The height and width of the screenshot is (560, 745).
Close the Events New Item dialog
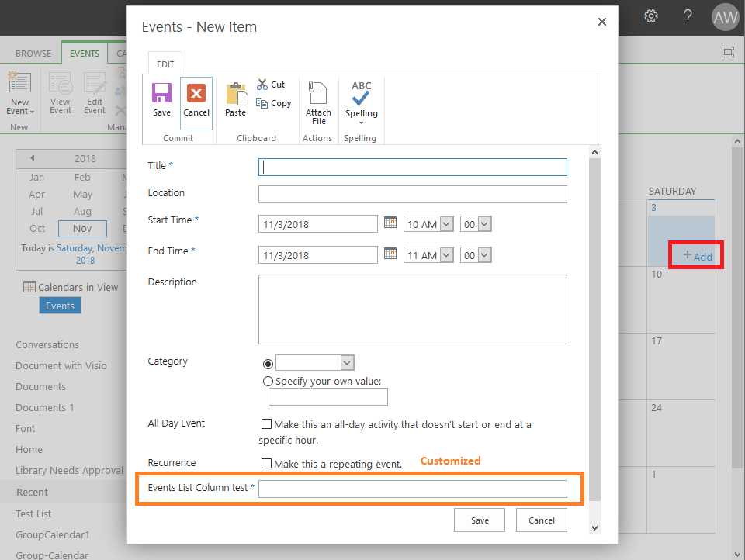coord(602,22)
